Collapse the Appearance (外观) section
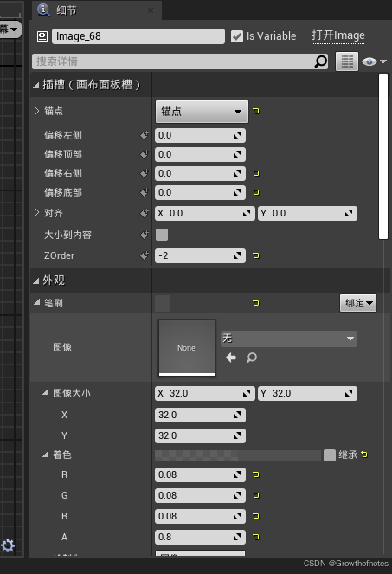 (x=35, y=281)
